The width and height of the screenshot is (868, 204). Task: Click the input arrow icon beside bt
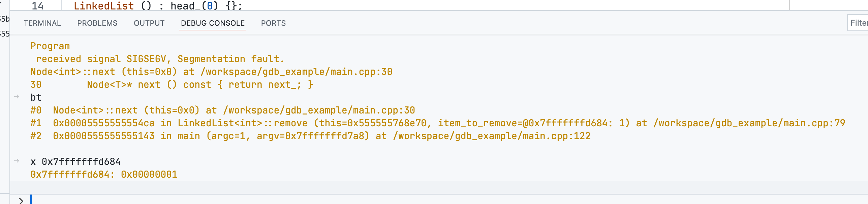17,97
